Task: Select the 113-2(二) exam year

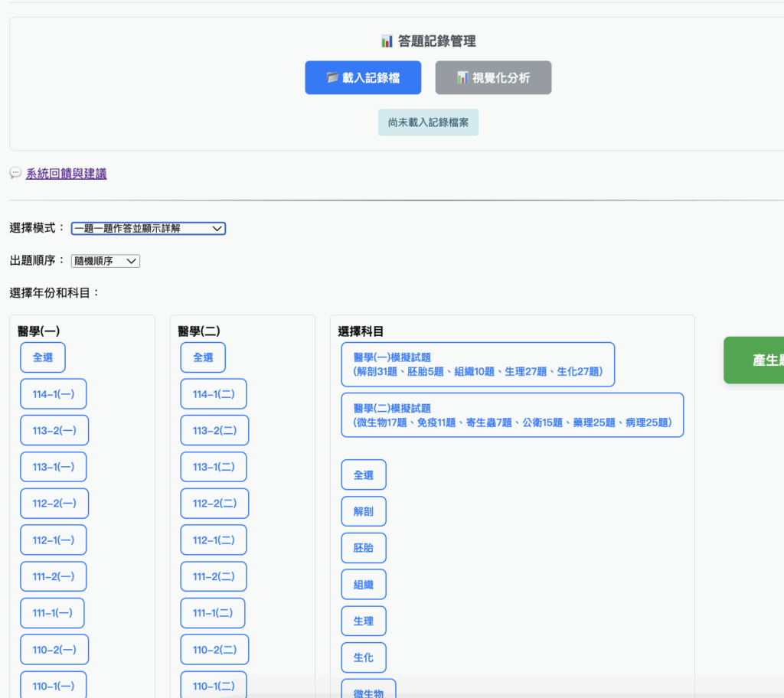Action: 214,430
